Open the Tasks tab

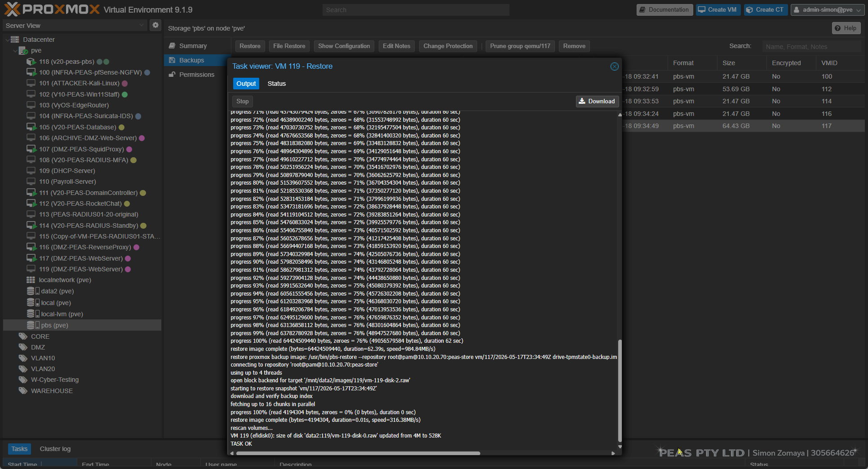[x=19, y=449]
